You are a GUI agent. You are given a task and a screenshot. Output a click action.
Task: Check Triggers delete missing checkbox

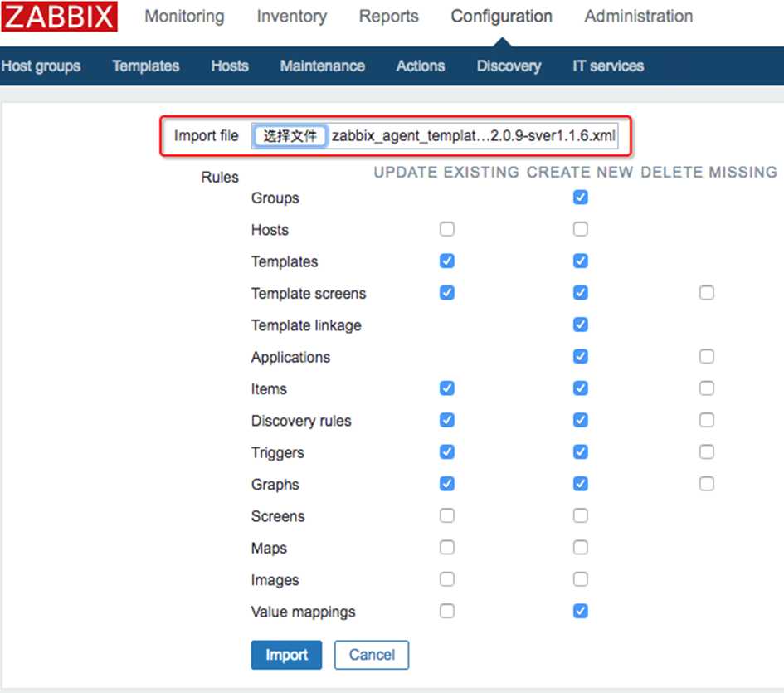tap(707, 451)
